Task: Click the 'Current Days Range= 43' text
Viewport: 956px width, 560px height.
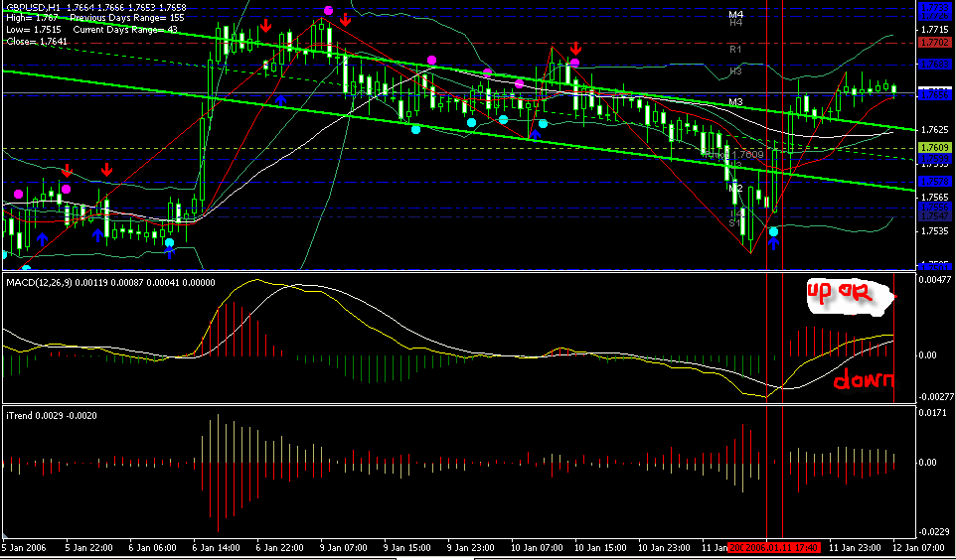Action: pyautogui.click(x=125, y=30)
